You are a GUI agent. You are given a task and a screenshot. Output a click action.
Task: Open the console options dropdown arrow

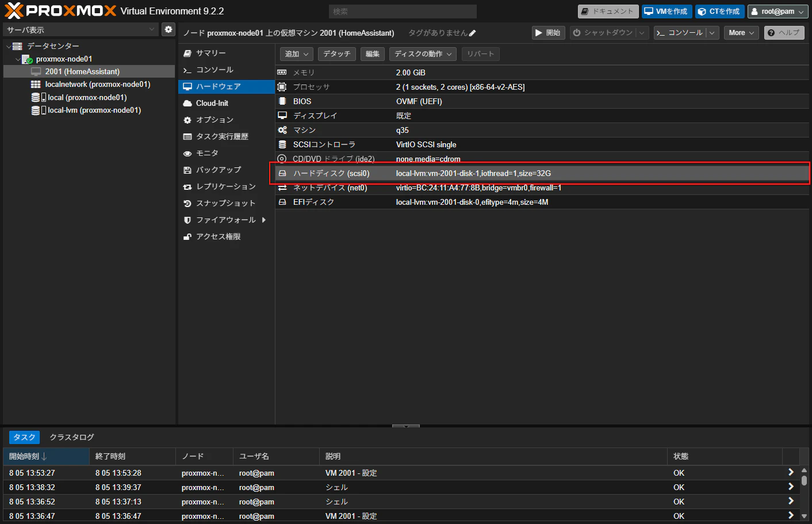pos(712,33)
